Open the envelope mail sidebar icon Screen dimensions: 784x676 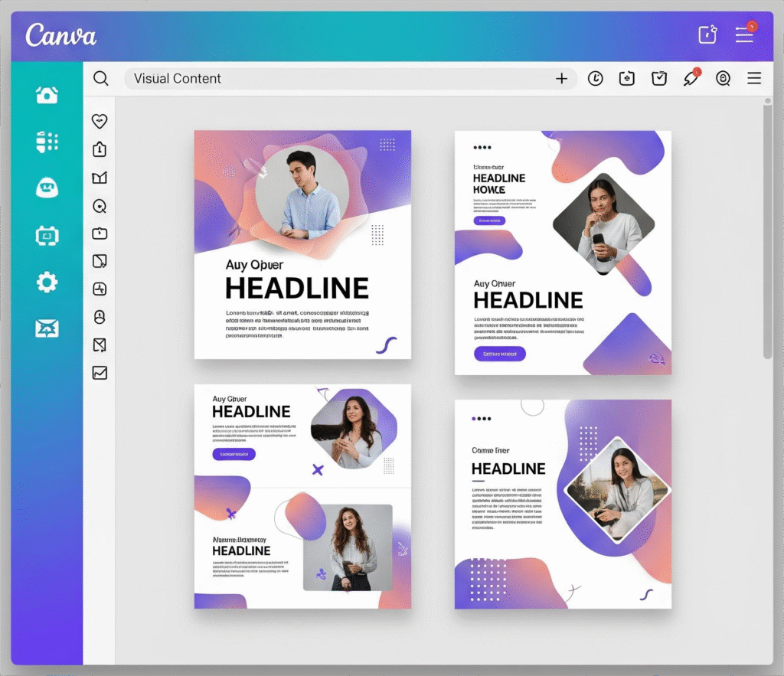point(47,328)
